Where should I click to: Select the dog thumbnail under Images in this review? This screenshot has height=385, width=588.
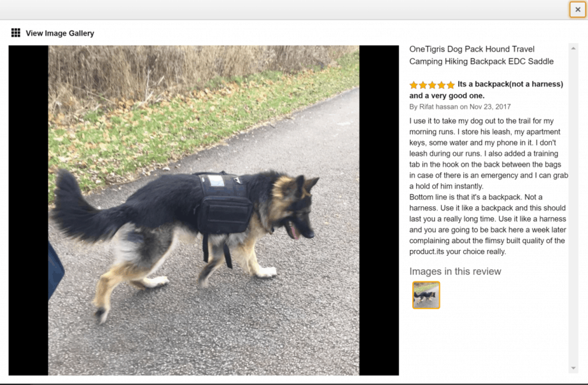pyautogui.click(x=426, y=295)
